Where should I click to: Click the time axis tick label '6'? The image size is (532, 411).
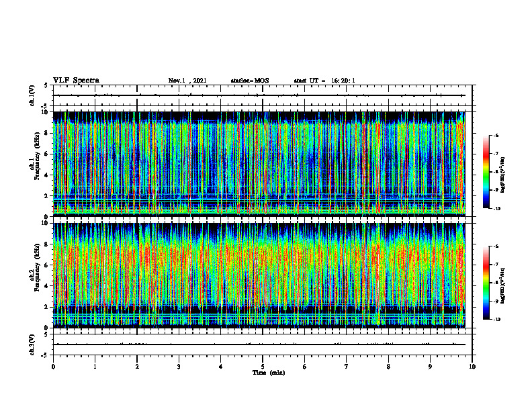click(x=305, y=367)
